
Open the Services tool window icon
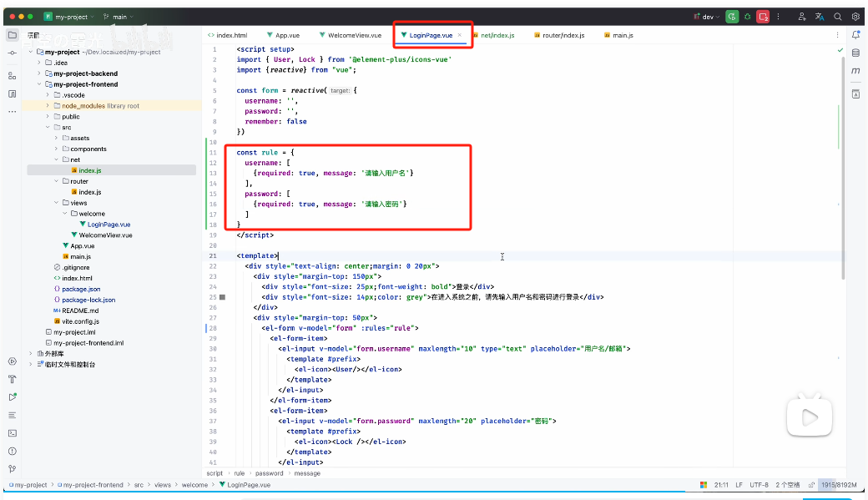13,361
